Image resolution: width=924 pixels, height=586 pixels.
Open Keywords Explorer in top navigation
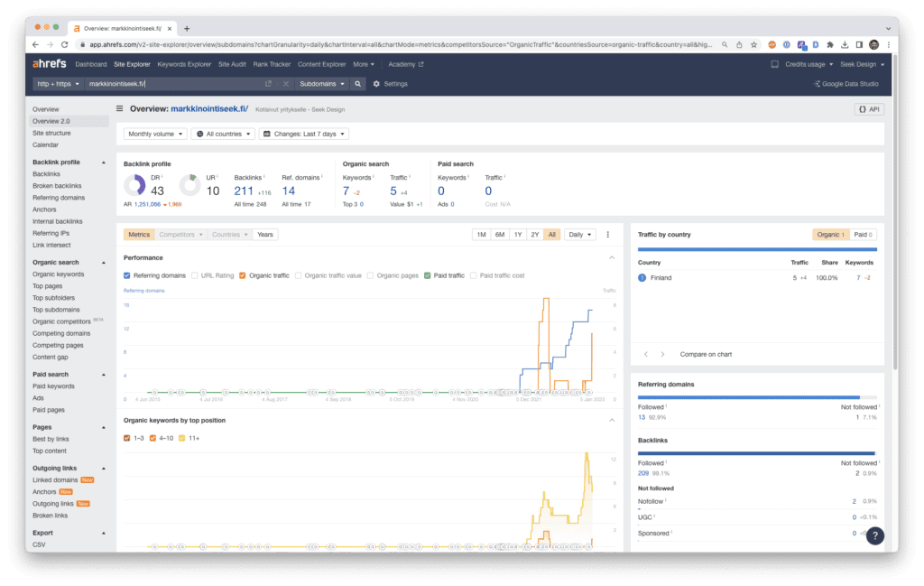click(184, 64)
